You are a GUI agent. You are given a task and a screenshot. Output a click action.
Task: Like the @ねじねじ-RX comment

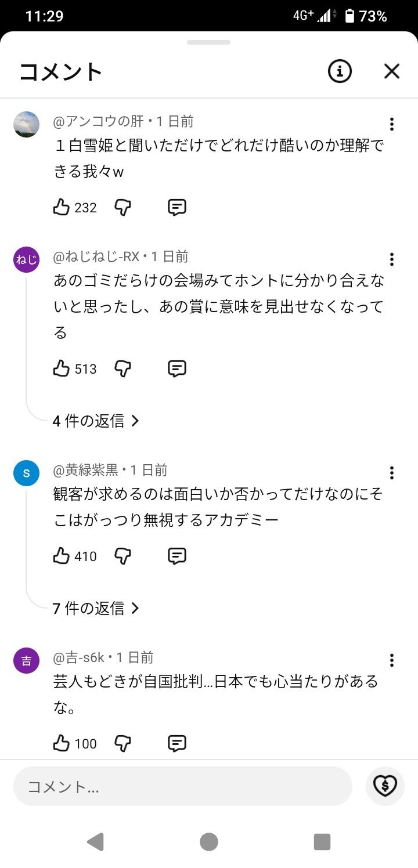coord(62,368)
